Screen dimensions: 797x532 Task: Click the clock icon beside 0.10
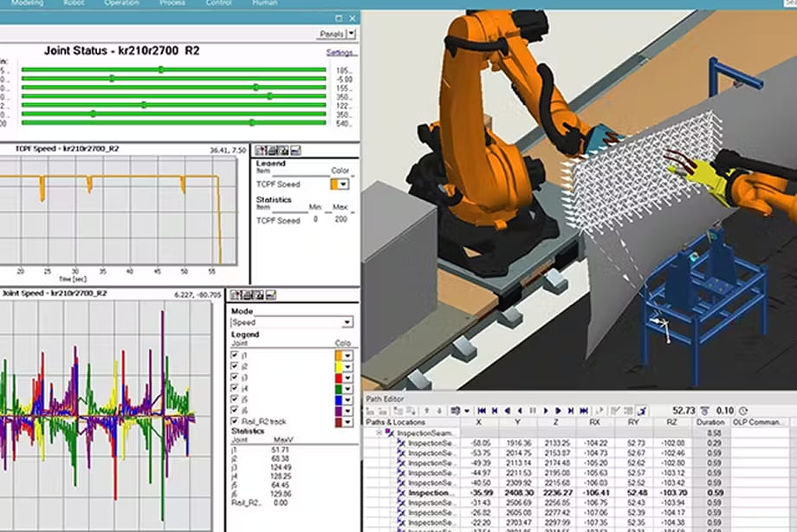click(x=742, y=411)
